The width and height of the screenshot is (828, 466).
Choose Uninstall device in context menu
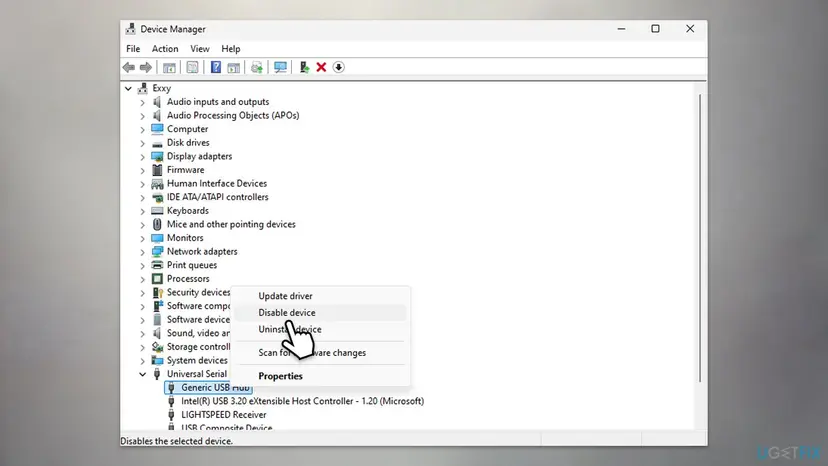tap(320, 329)
